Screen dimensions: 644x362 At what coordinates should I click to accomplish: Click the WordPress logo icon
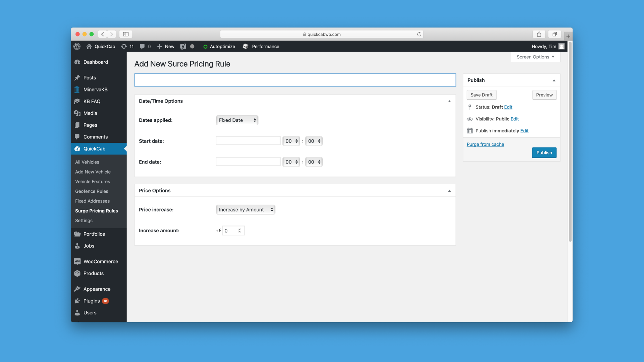pyautogui.click(x=77, y=47)
